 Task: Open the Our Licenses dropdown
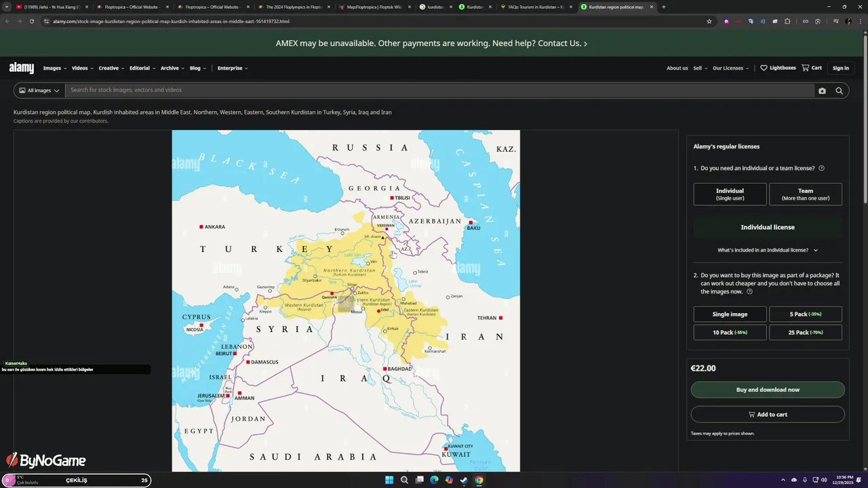(731, 68)
